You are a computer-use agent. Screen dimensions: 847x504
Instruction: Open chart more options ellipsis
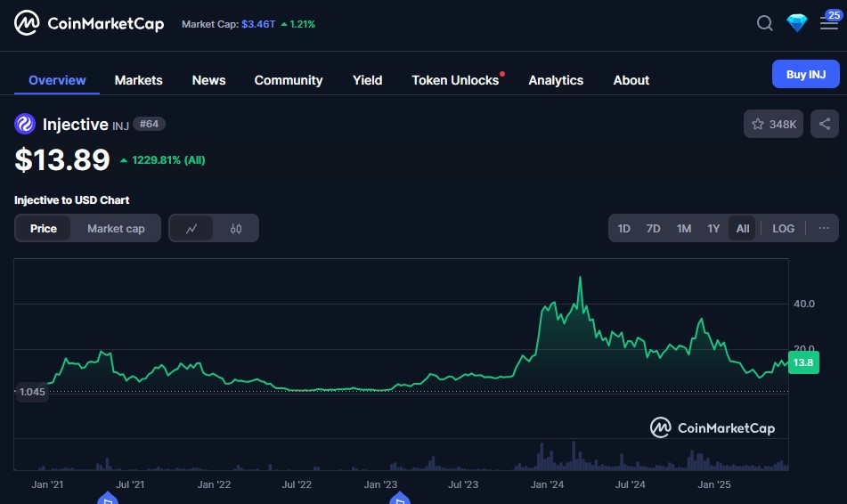[823, 228]
